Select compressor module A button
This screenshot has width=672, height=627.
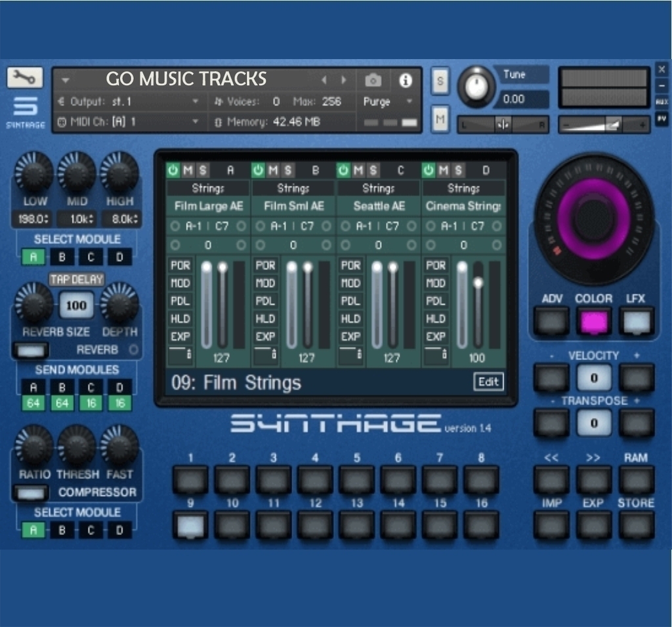(x=33, y=530)
